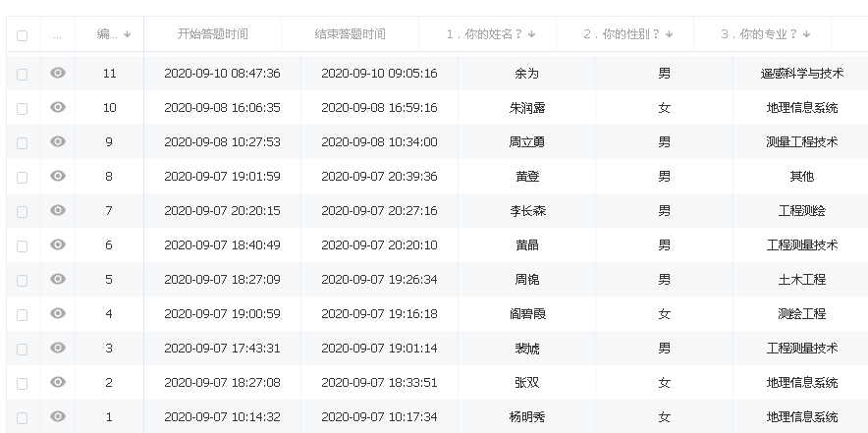Click the 开始答题时间 column header
This screenshot has height=433, width=868.
click(x=212, y=34)
